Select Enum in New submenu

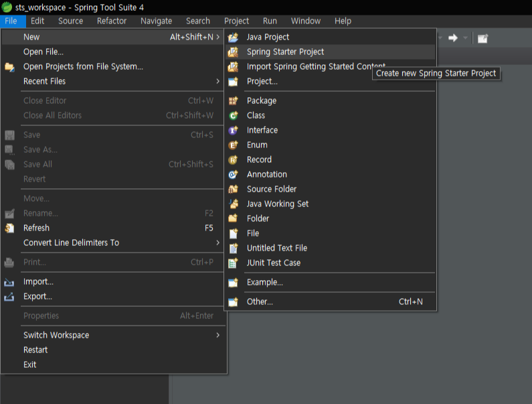(330, 145)
